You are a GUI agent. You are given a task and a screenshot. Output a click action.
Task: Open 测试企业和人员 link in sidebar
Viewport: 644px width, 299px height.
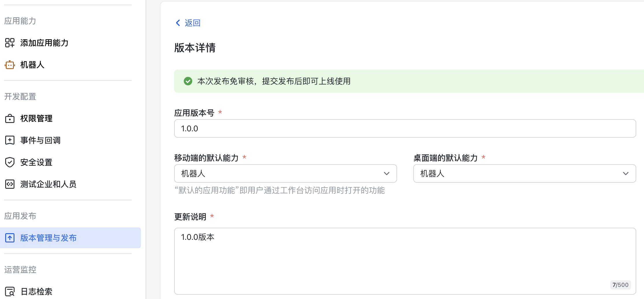tap(48, 184)
